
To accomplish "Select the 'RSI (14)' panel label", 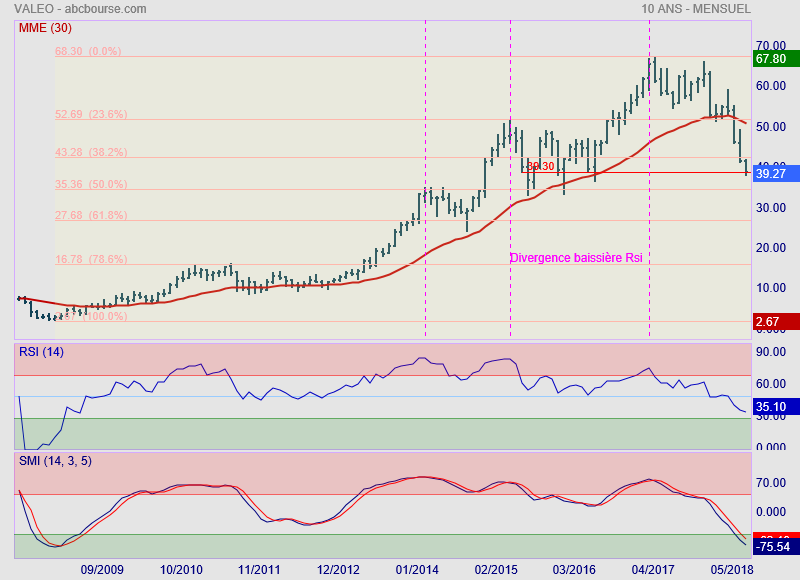I will pyautogui.click(x=41, y=352).
